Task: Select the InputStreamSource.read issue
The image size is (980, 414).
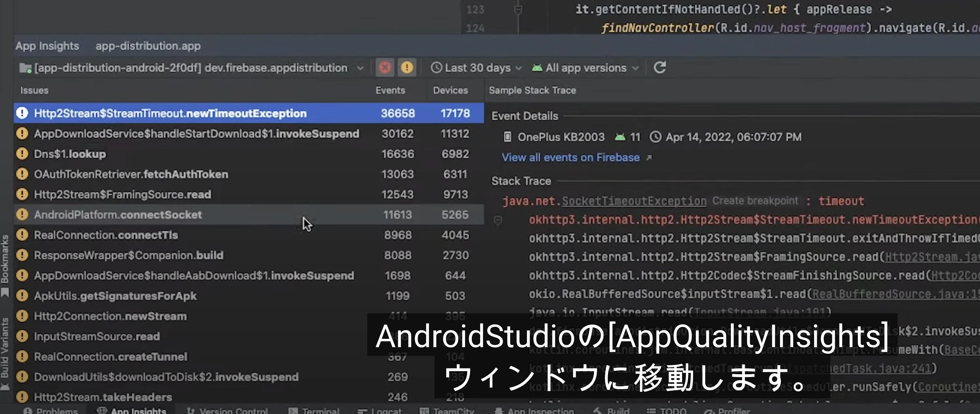Action: click(249, 336)
